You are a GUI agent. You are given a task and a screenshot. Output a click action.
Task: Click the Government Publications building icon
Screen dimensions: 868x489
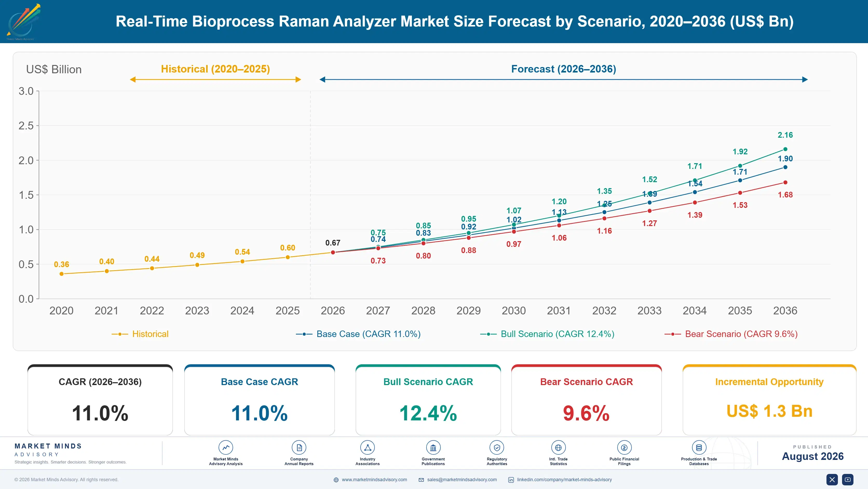click(433, 447)
